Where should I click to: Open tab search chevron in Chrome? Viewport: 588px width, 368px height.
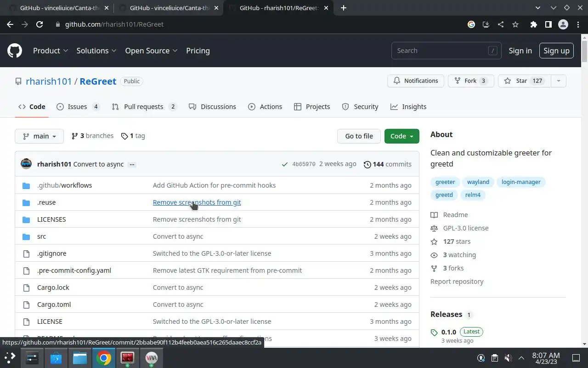pos(538,8)
